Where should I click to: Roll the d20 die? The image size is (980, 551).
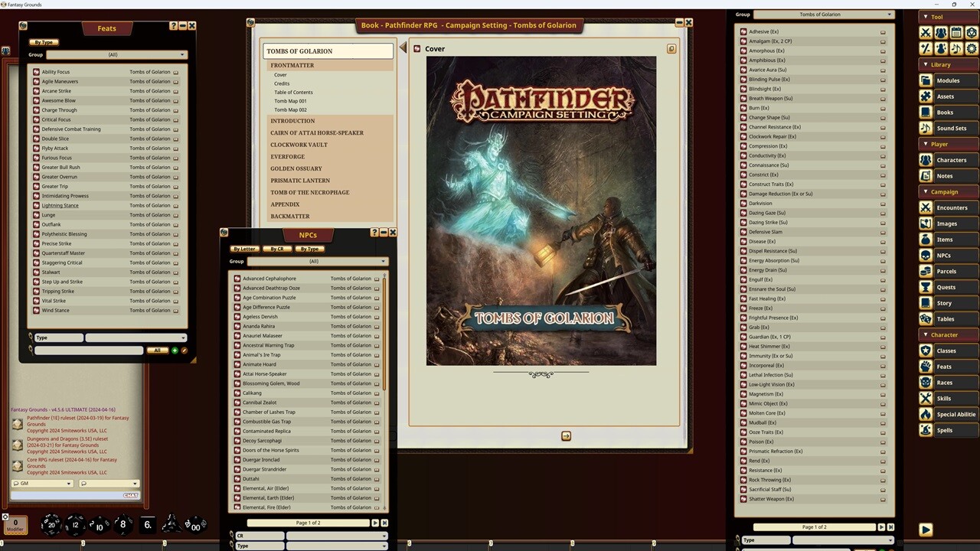point(51,524)
